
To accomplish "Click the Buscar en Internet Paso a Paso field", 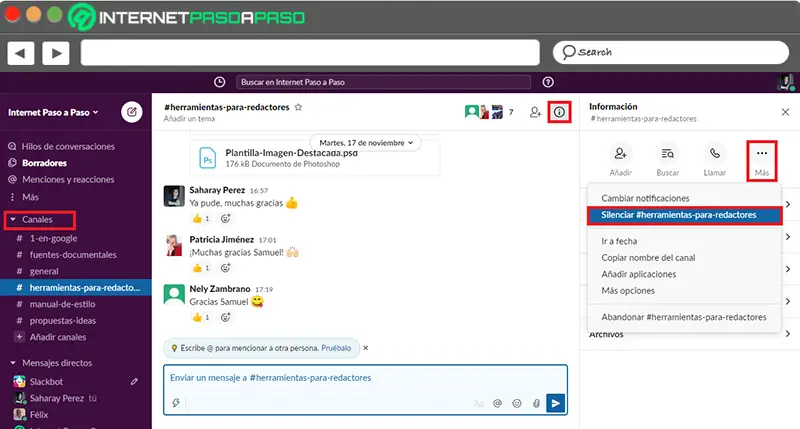I will pyautogui.click(x=383, y=82).
